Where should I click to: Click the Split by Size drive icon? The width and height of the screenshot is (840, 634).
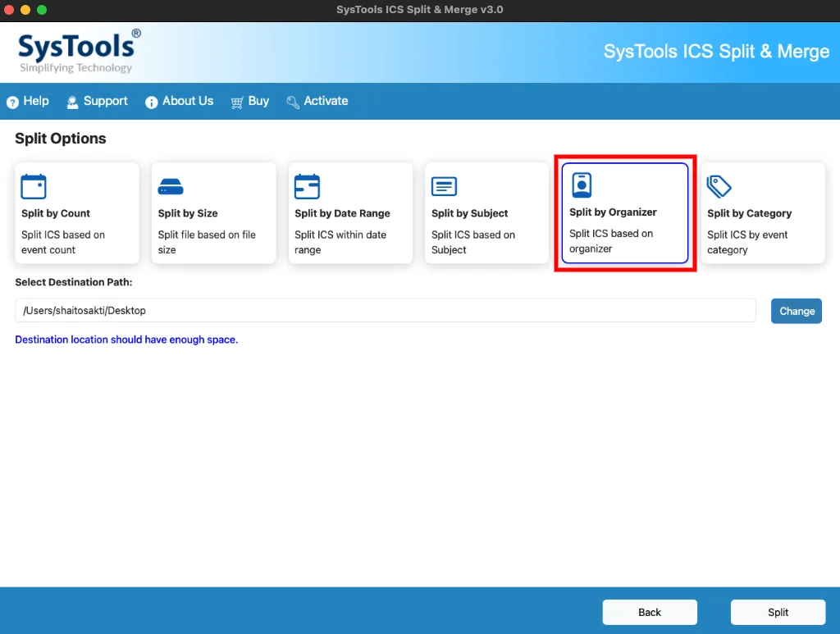tap(171, 186)
